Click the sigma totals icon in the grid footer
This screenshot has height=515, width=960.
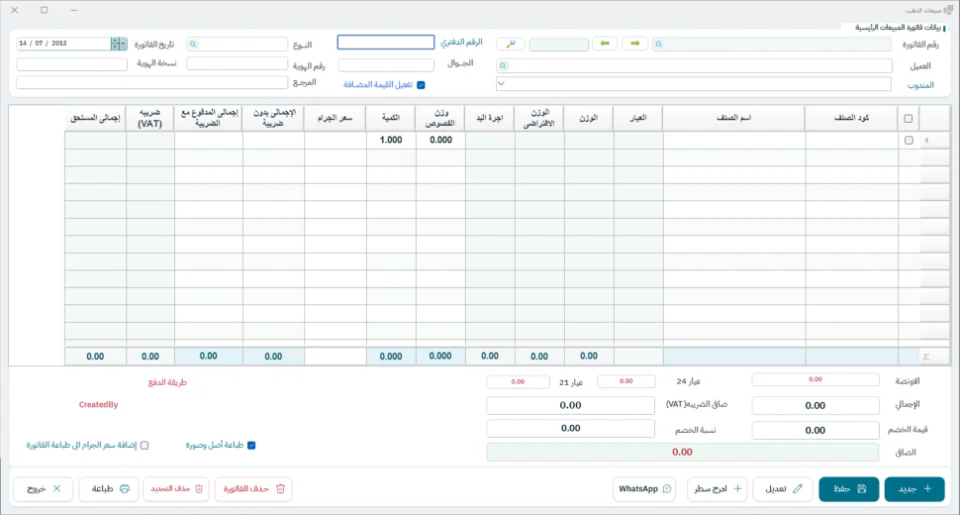926,356
